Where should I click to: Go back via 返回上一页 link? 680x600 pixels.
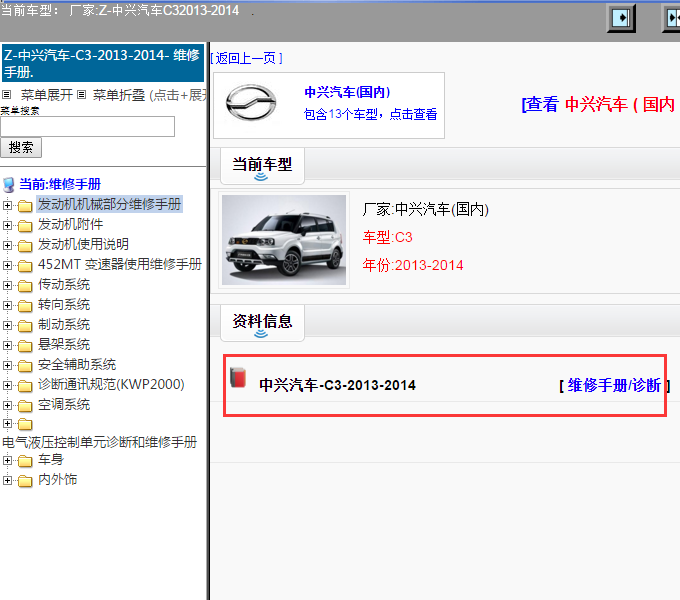tap(246, 58)
